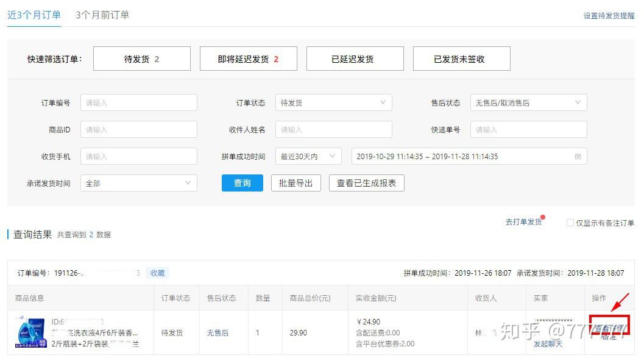
Task: Select the 已发货未签收 quick filter
Action: coord(462,59)
